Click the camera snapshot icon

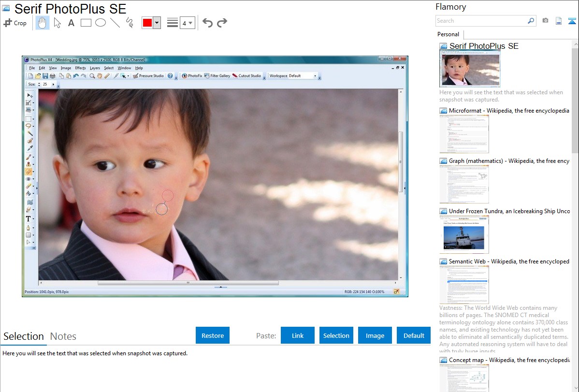pos(545,21)
